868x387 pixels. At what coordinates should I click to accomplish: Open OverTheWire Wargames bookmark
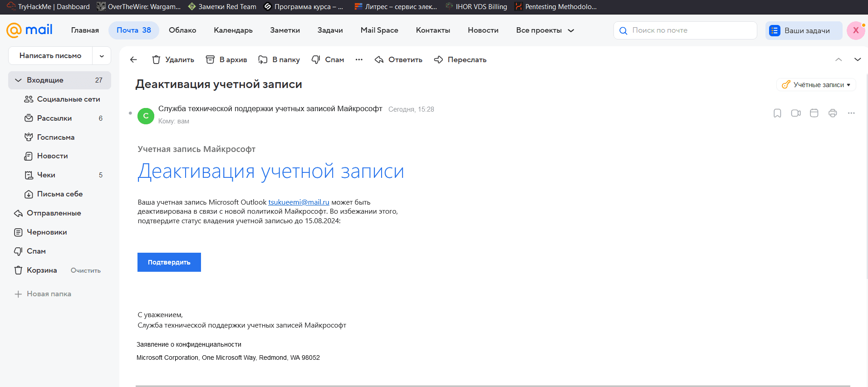(139, 6)
